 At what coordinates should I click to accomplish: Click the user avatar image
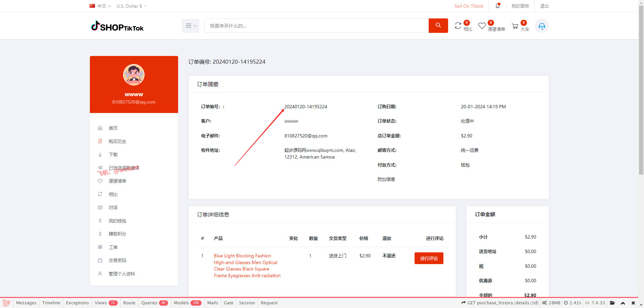coord(134,75)
